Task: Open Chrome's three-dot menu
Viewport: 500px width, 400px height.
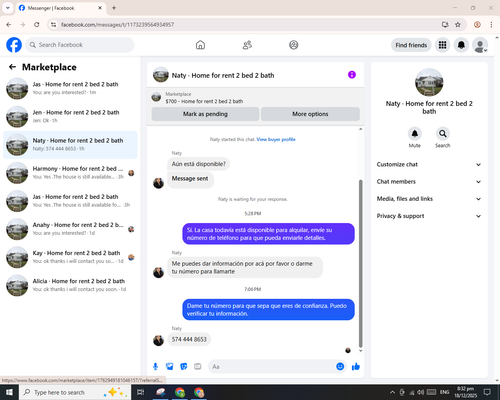Action: pyautogui.click(x=491, y=24)
